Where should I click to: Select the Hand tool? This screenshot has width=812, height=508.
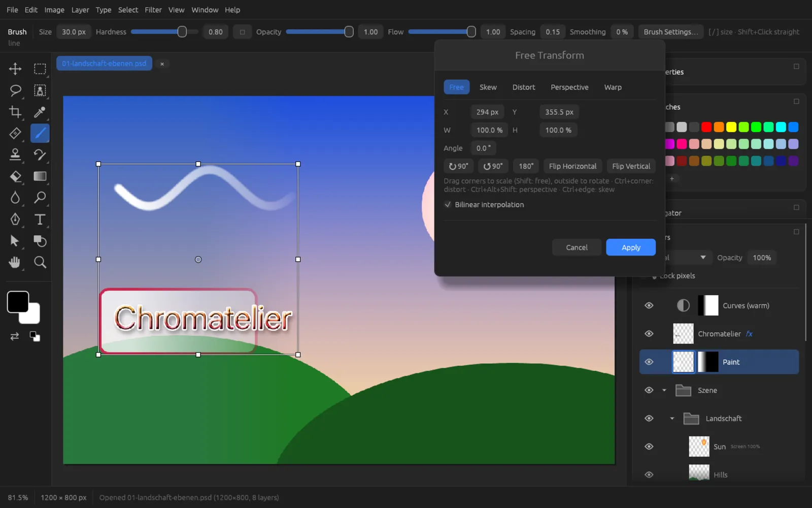tap(15, 262)
